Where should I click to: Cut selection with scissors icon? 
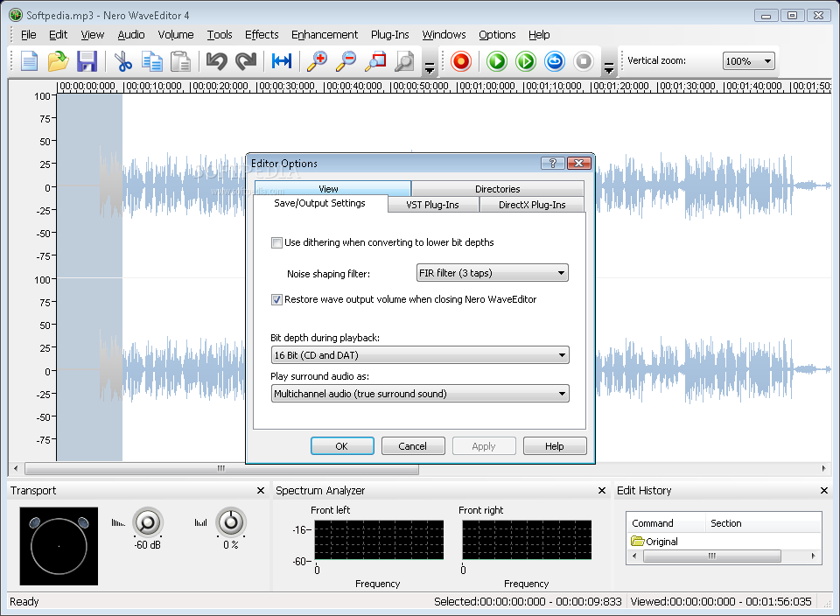(x=123, y=61)
